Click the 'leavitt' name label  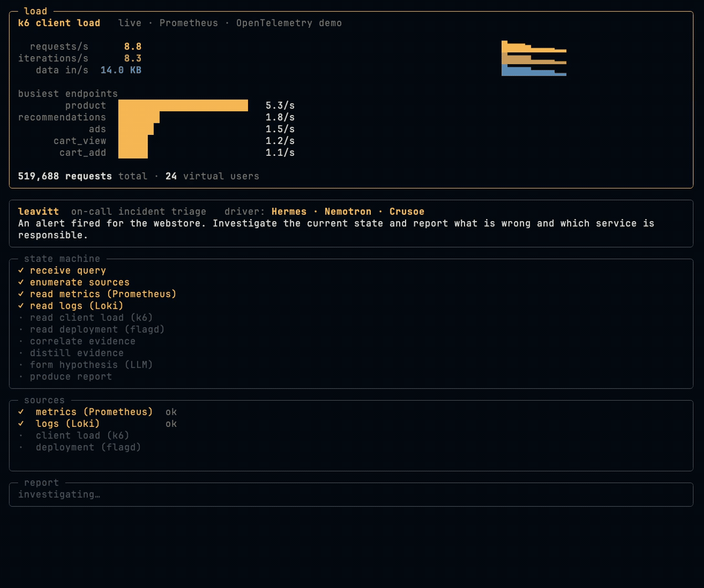(x=38, y=211)
